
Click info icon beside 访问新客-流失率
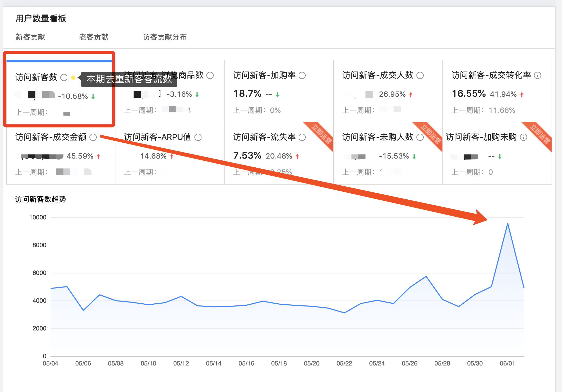point(302,137)
